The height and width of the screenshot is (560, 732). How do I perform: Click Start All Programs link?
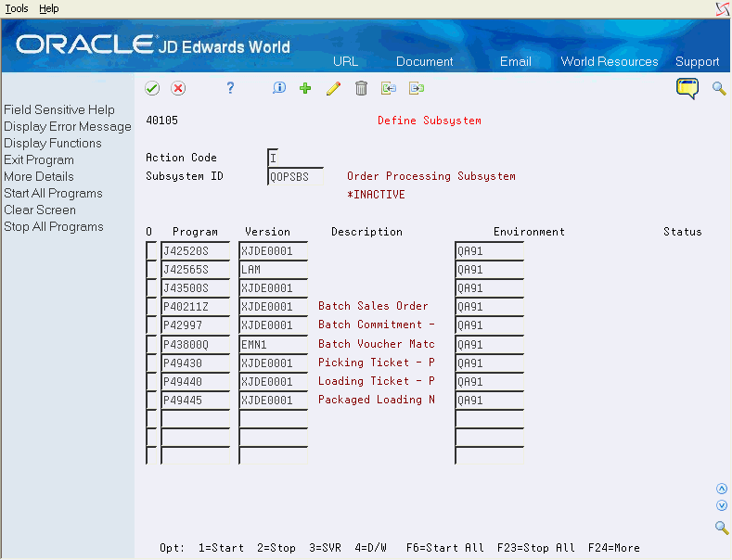click(53, 193)
